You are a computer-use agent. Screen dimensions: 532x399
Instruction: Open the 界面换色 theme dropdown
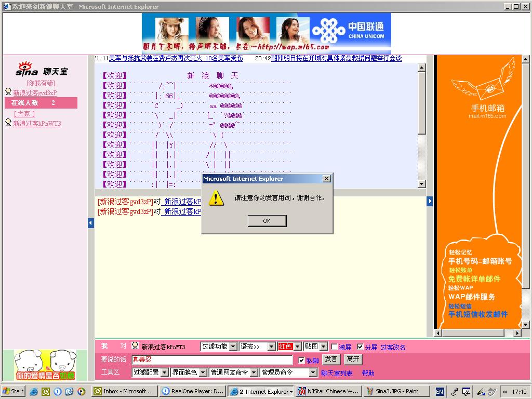pyautogui.click(x=189, y=372)
